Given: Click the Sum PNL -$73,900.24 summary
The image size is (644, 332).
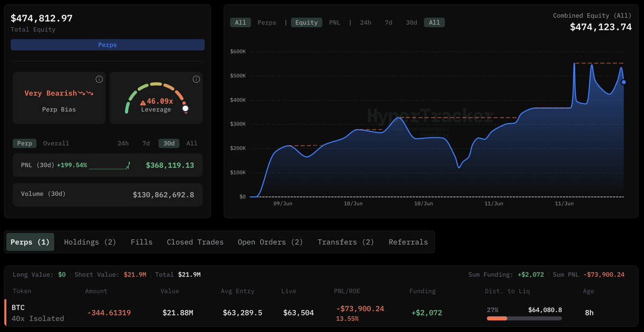Looking at the screenshot, I should (x=589, y=275).
